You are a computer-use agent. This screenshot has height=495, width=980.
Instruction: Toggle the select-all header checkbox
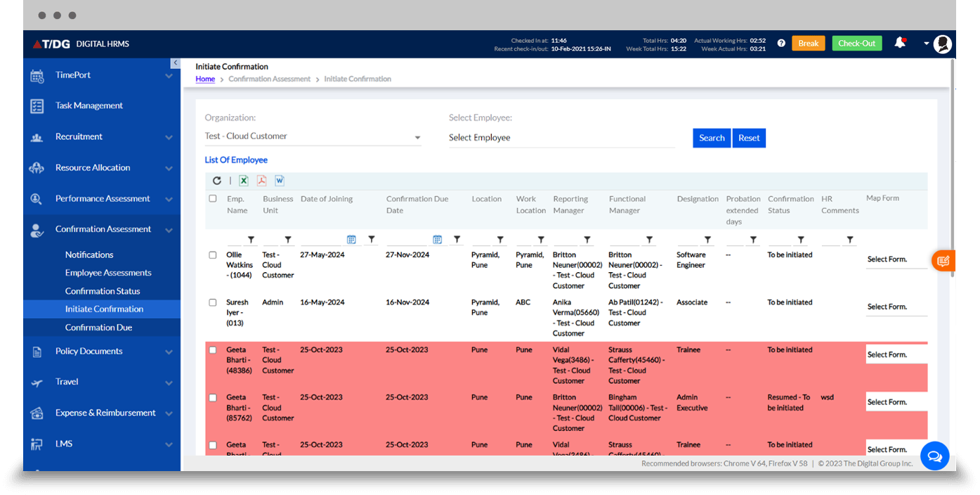click(x=213, y=199)
